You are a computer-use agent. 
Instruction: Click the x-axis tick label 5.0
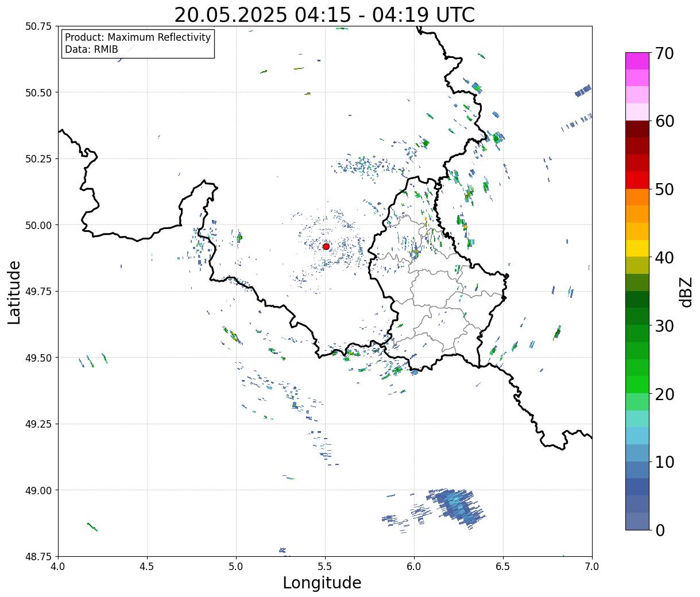tap(236, 566)
